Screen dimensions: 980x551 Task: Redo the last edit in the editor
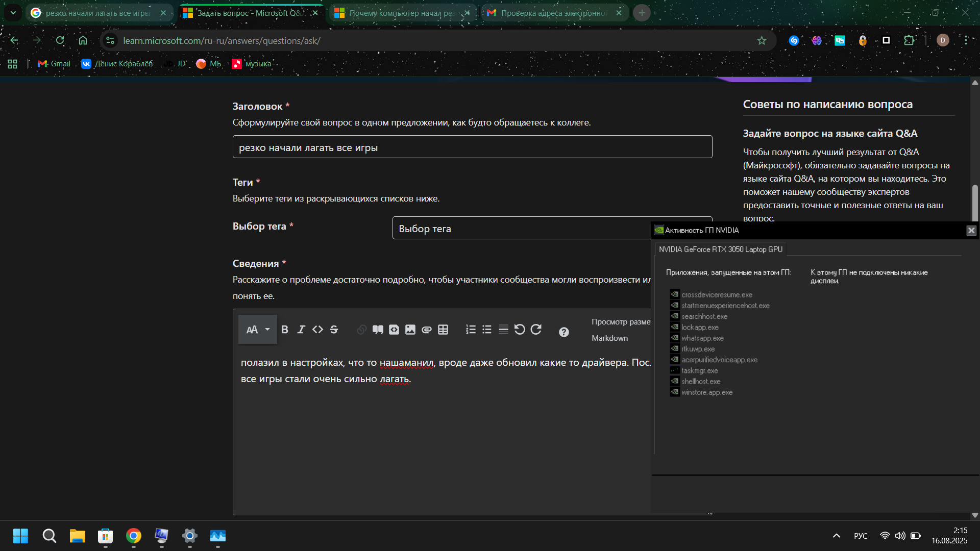[536, 330]
